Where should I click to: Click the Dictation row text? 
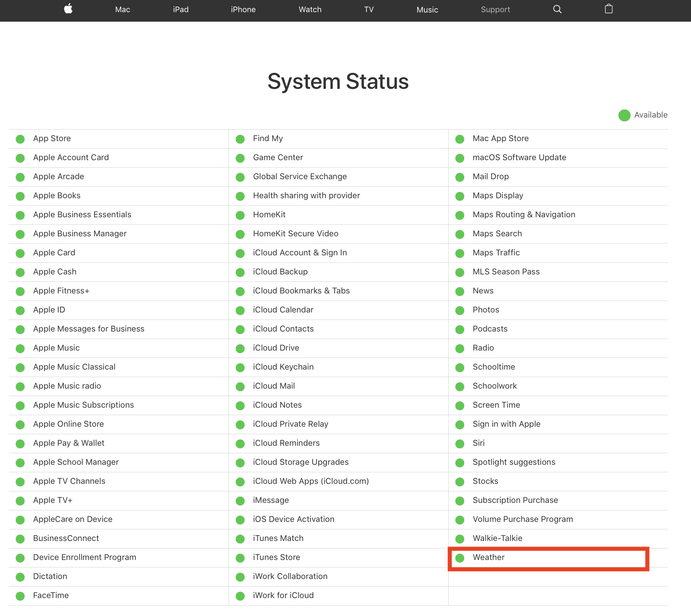(x=50, y=576)
